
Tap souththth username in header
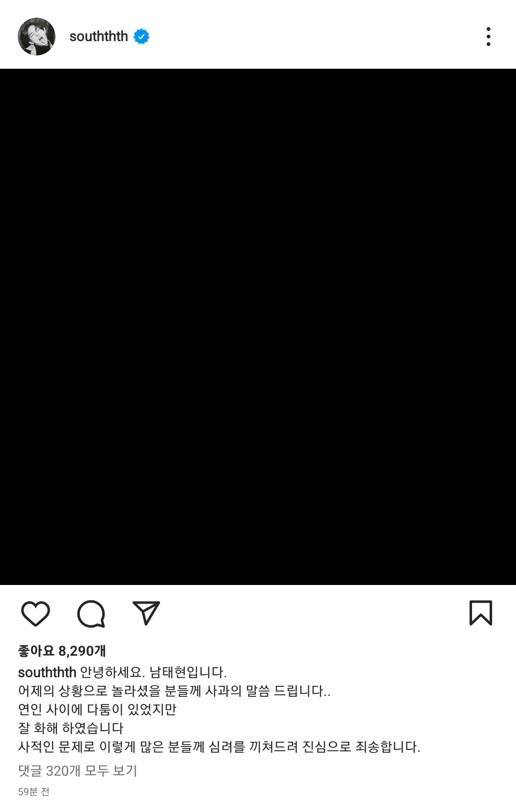click(98, 36)
